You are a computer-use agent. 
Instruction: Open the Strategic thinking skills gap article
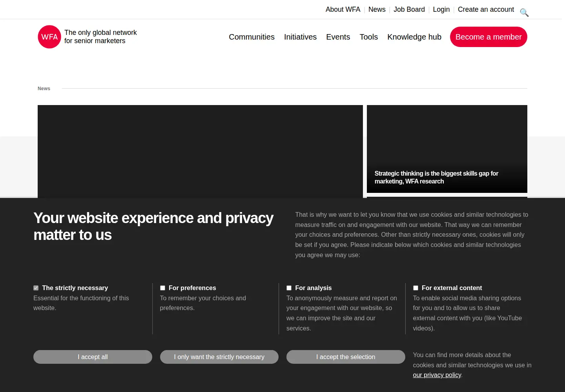click(447, 149)
